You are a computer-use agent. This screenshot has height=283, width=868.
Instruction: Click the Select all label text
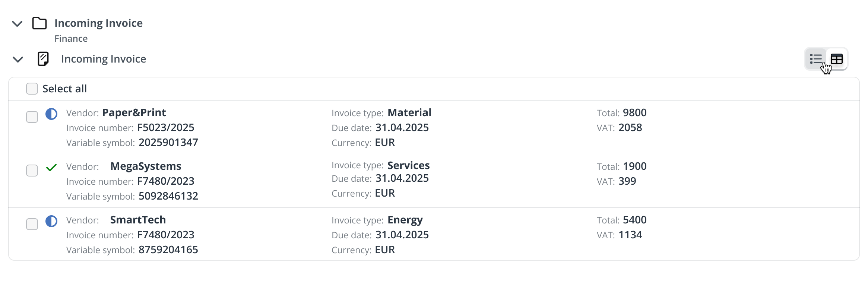64,89
